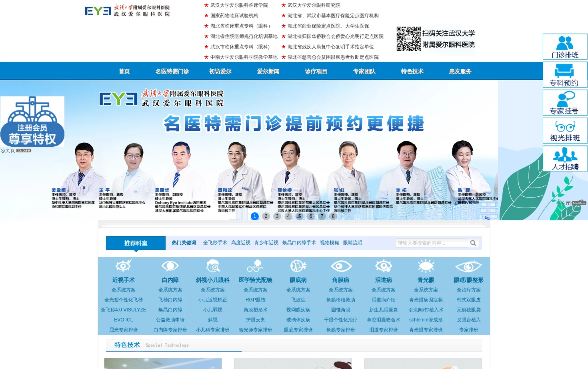
Task: Open the 专家挂号 sidebar icon
Action: 565,103
